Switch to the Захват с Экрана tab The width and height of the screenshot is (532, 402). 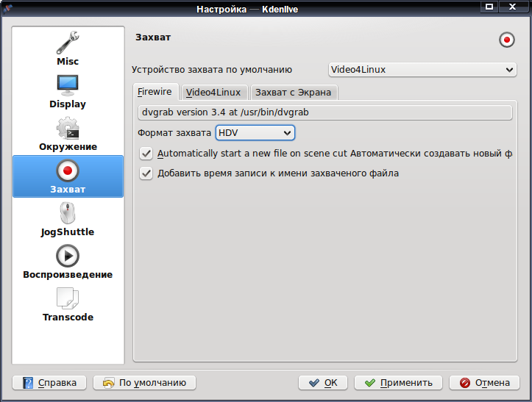click(294, 92)
